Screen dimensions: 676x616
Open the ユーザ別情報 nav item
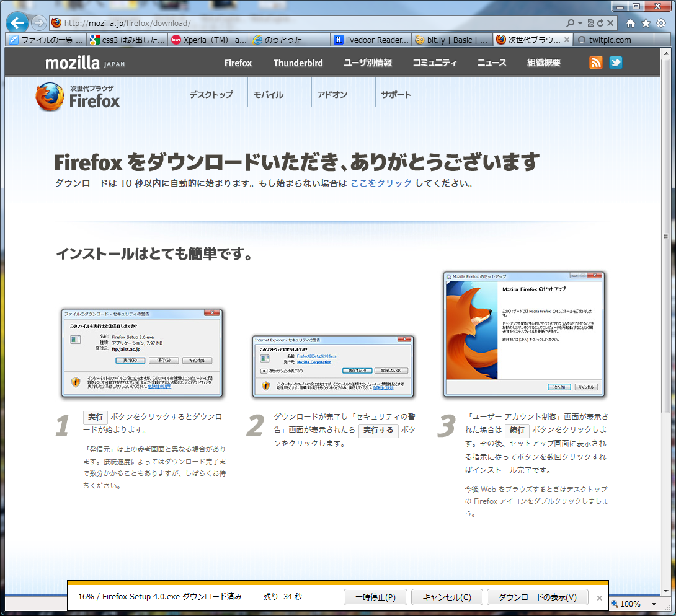click(x=368, y=63)
